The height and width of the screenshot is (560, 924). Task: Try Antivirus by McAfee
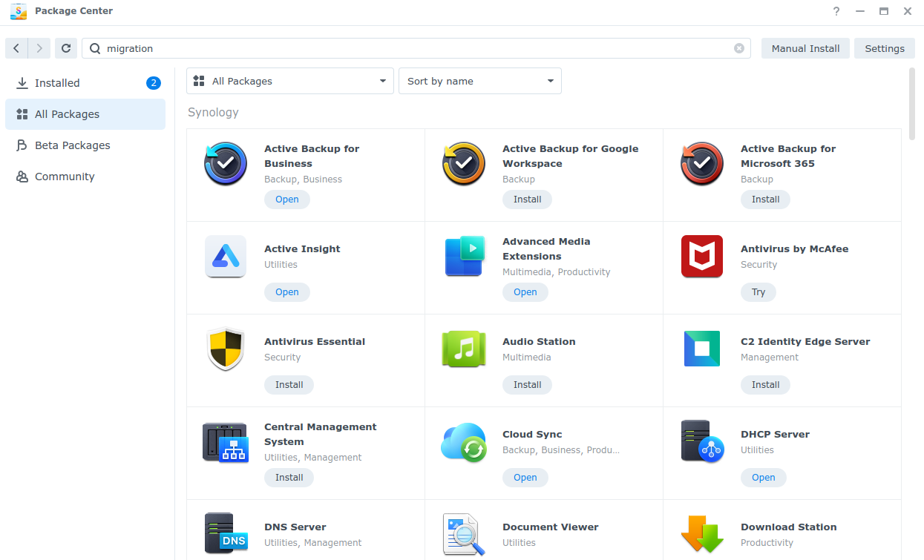pyautogui.click(x=758, y=292)
